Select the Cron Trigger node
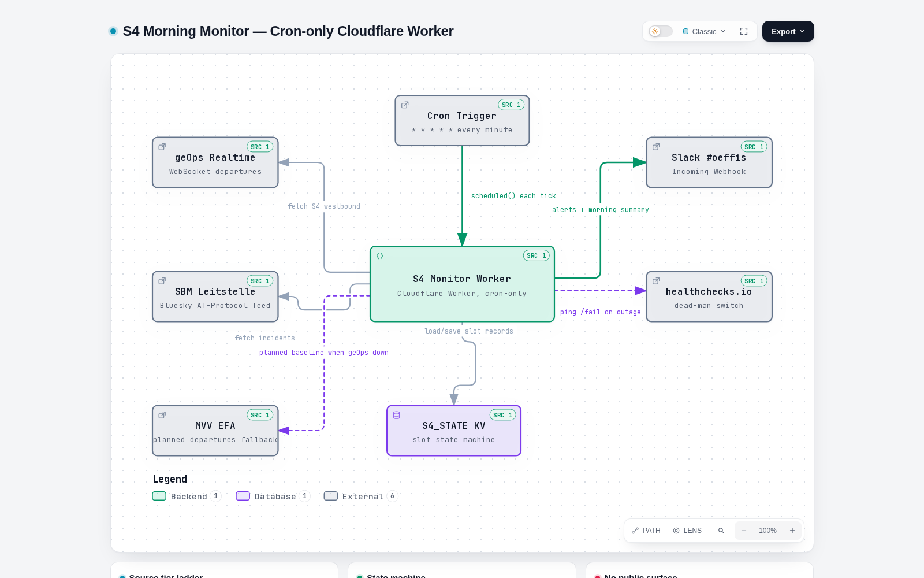Screen dimensions: 924x578 pos(462,120)
